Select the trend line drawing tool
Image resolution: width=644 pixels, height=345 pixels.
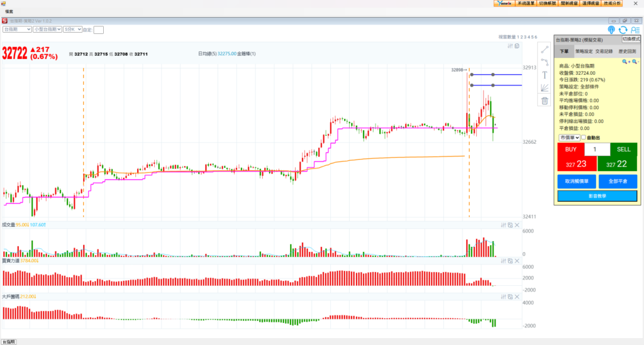click(x=545, y=49)
